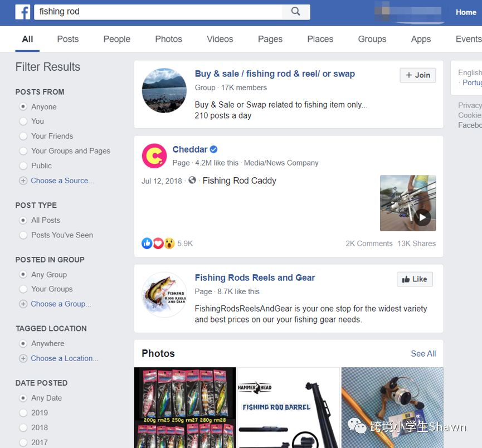482x448 pixels.
Task: Open the fishing lures photo thumbnail
Action: tap(185, 408)
